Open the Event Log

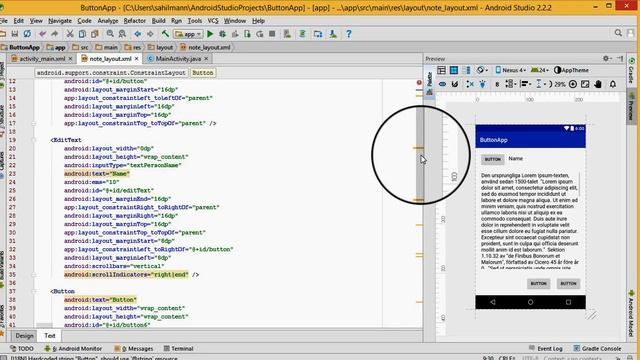pos(546,349)
